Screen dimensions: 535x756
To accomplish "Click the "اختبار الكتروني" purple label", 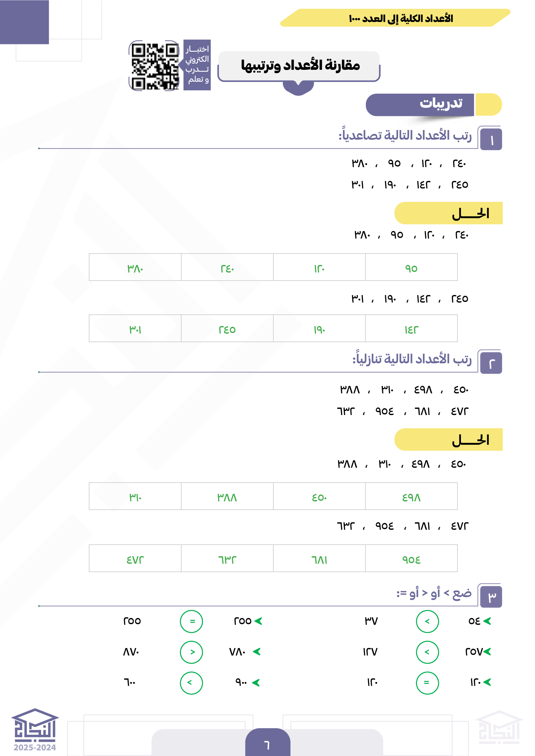I will click(x=197, y=65).
